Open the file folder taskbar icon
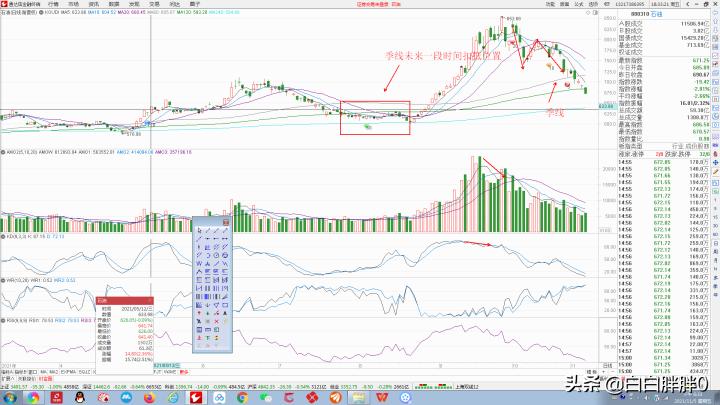Screen dimensions: 720x405 [x=359, y=398]
